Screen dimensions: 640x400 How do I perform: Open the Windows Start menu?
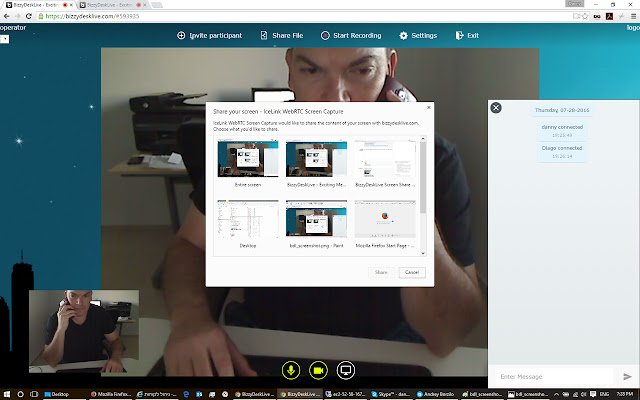coord(7,394)
